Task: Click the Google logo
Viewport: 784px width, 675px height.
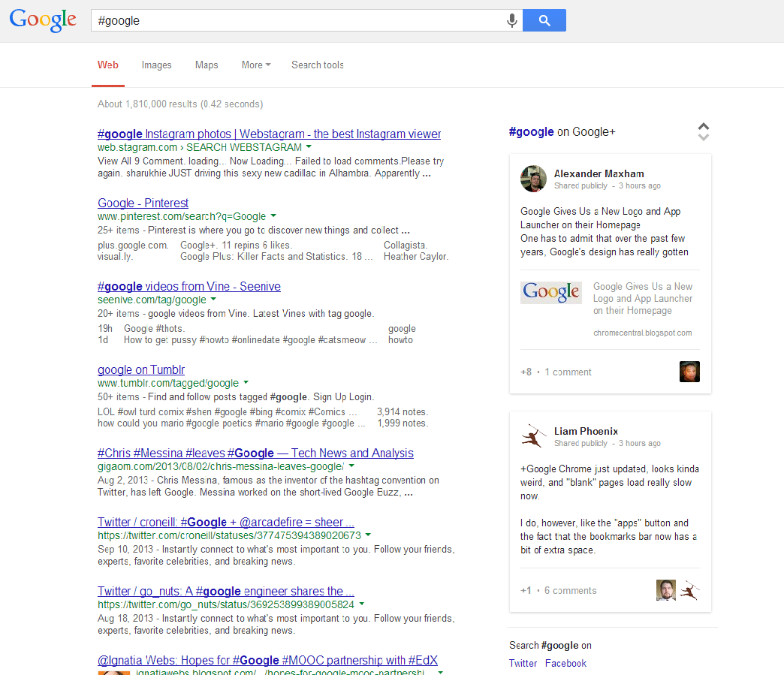Action: [43, 20]
